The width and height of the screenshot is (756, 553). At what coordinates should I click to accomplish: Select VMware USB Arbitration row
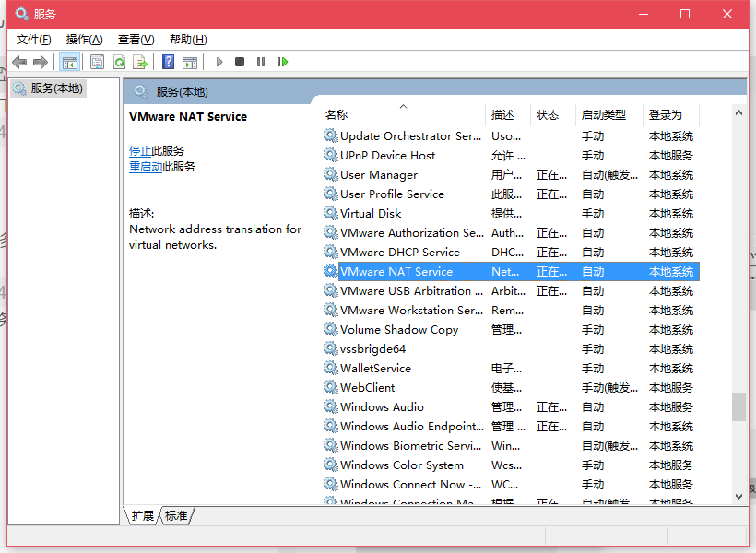[511, 290]
